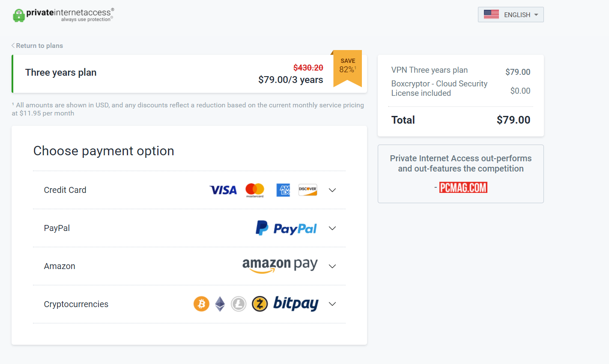Click the American Express icon
Image resolution: width=609 pixels, height=364 pixels.
(283, 190)
